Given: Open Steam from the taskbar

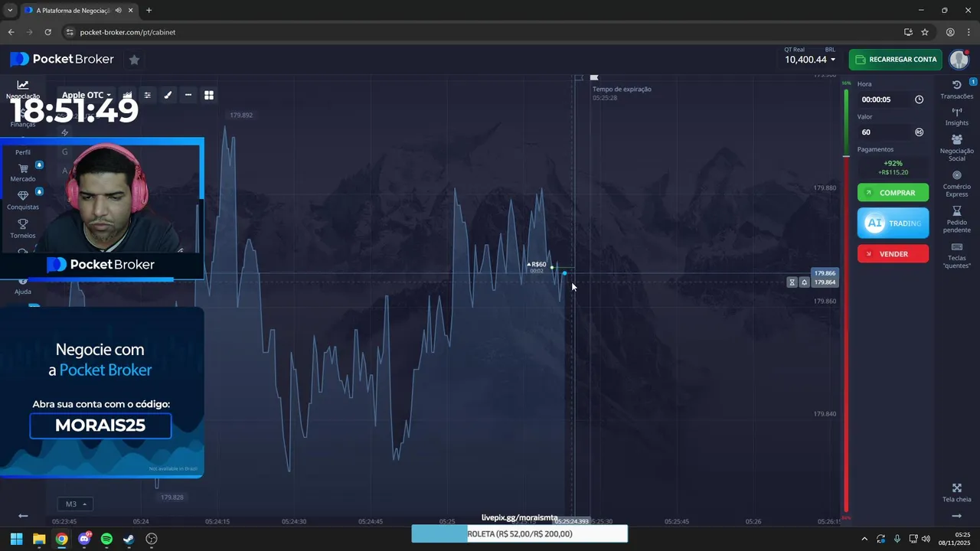Looking at the screenshot, I should [x=129, y=539].
